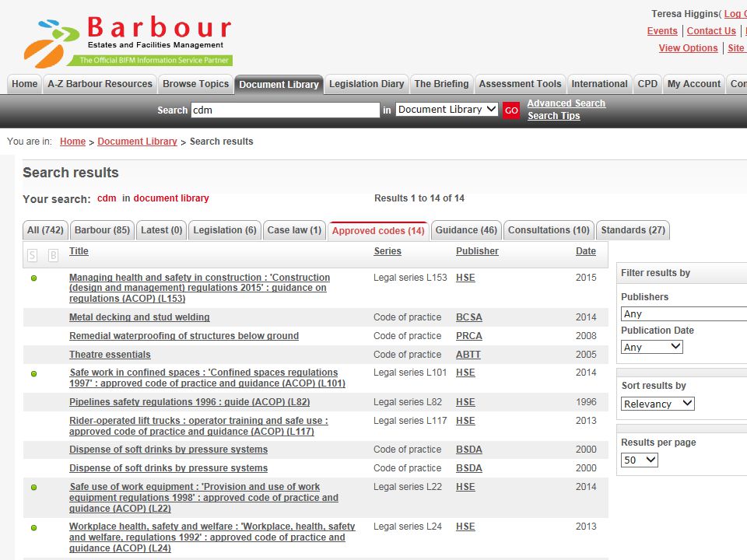The height and width of the screenshot is (560, 747).
Task: Click the View Options link
Action: coord(688,48)
